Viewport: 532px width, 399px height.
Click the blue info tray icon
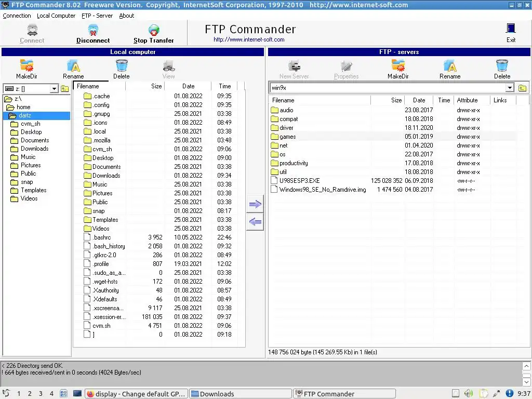(x=509, y=393)
